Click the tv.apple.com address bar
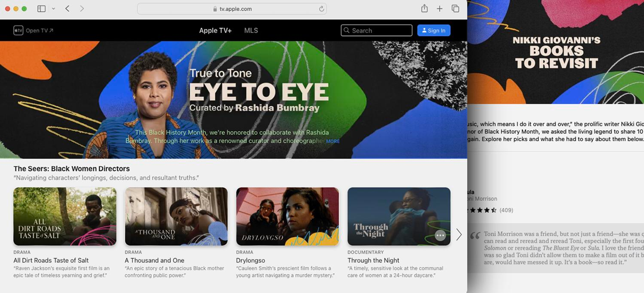Screen dimensions: 644x293 pyautogui.click(x=232, y=9)
